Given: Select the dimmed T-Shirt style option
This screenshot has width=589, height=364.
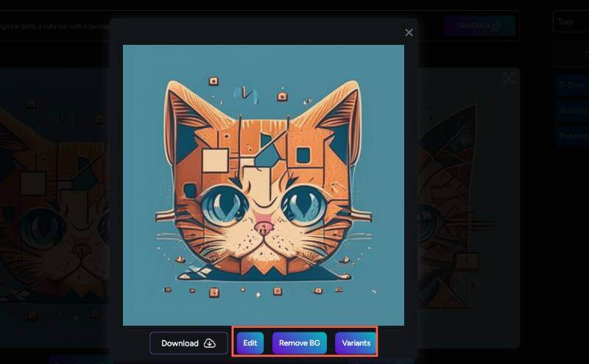Looking at the screenshot, I should (x=572, y=85).
